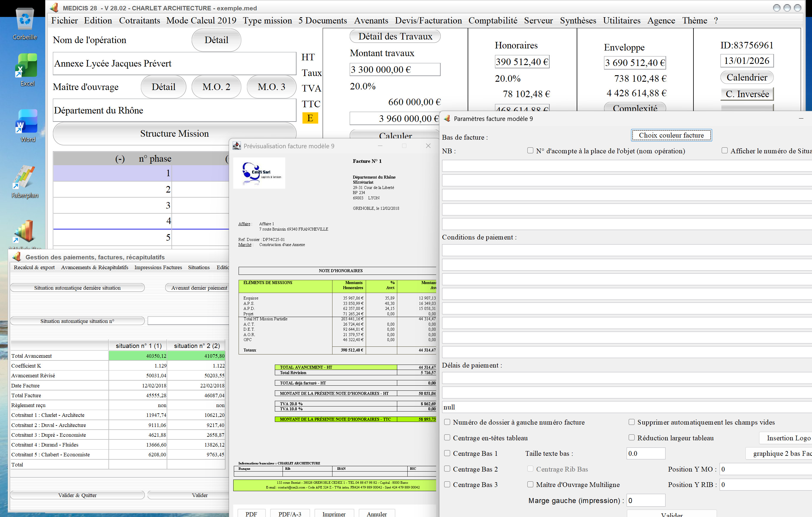This screenshot has width=812, height=517.
Task: Click the Montant travaux field 3 300 000,00 €
Action: [x=395, y=70]
